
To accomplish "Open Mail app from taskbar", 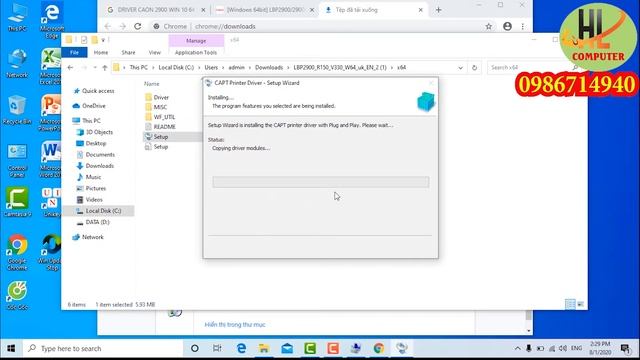I will click(287, 349).
